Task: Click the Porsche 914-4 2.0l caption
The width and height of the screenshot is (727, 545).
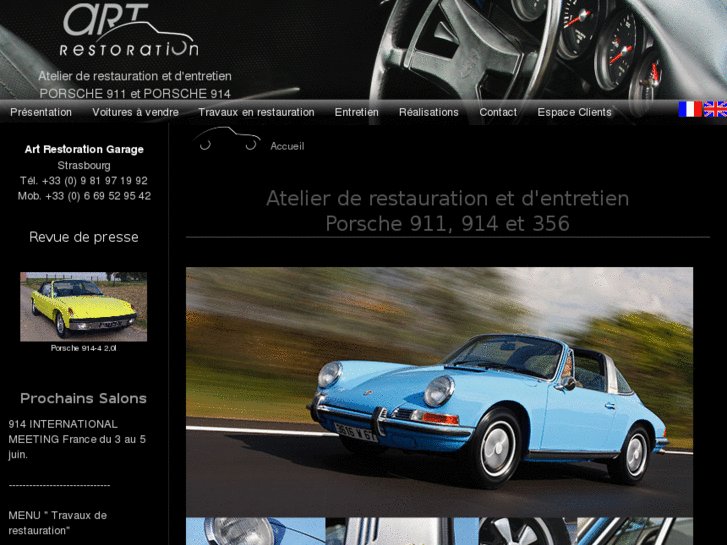Action: tap(83, 348)
